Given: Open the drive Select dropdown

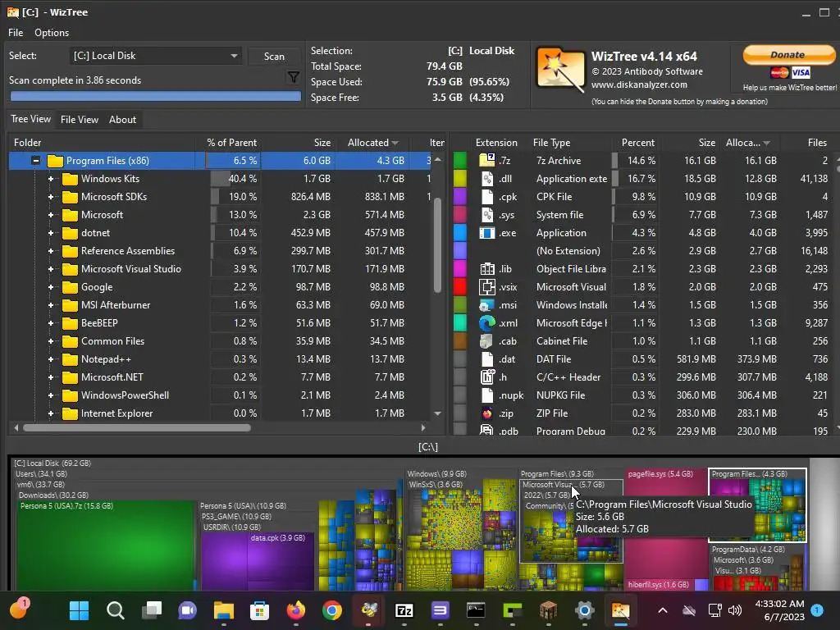Looking at the screenshot, I should 155,56.
